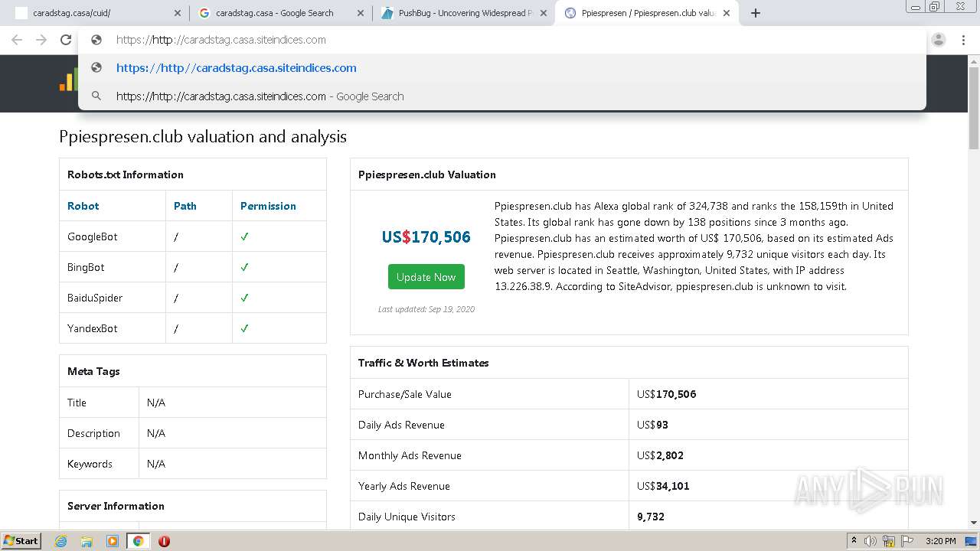
Task: Click the YandexBot row label
Action: click(93, 328)
